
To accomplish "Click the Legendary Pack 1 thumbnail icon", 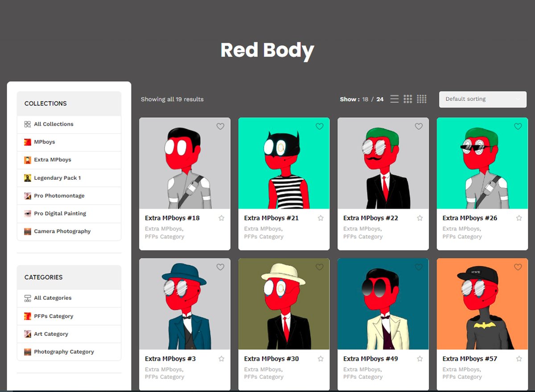I will pyautogui.click(x=28, y=178).
